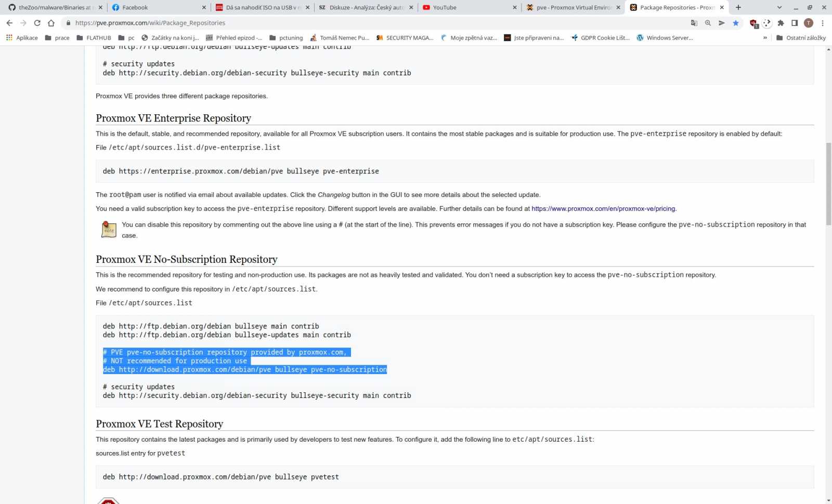
Task: Go back to previous page
Action: pos(9,23)
